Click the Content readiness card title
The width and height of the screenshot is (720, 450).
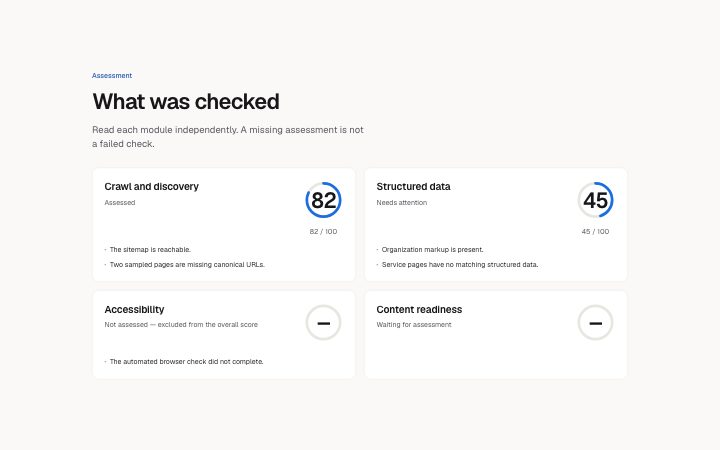(x=419, y=309)
